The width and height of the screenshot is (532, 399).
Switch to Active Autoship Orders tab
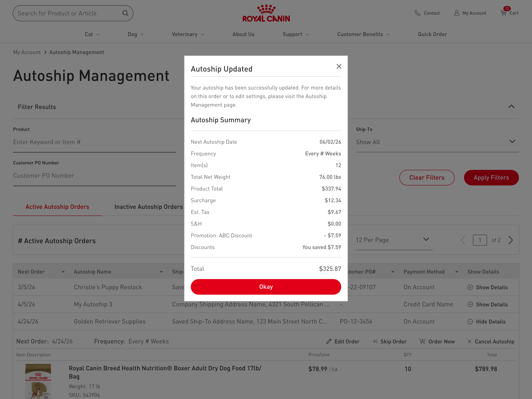pos(57,207)
